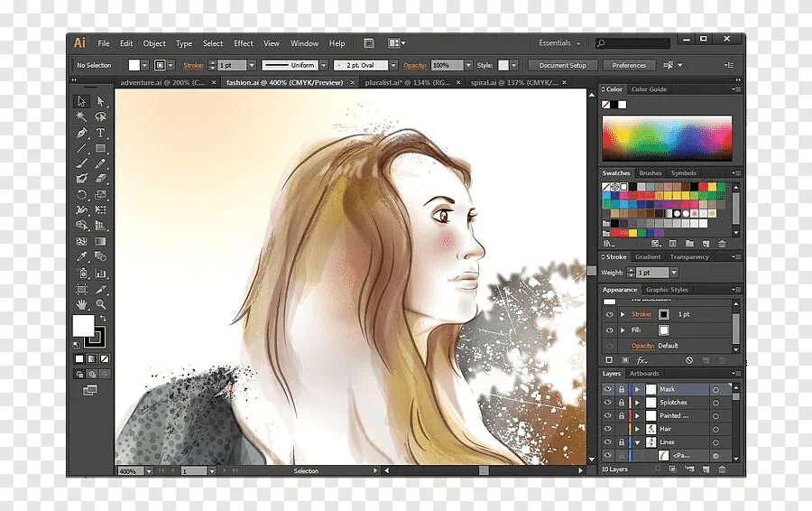Choose the Column Graph tool

click(x=100, y=274)
